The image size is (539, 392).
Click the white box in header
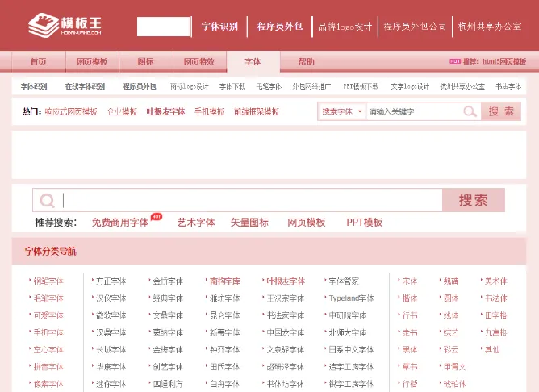click(164, 27)
